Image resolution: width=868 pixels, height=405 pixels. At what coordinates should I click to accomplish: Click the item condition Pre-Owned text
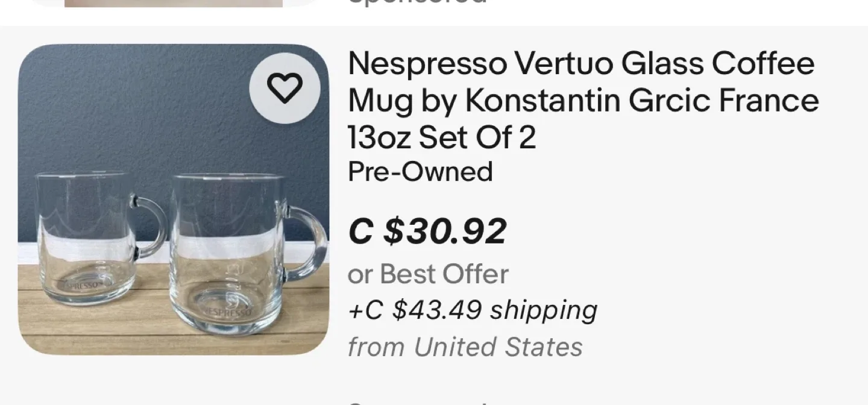420,171
